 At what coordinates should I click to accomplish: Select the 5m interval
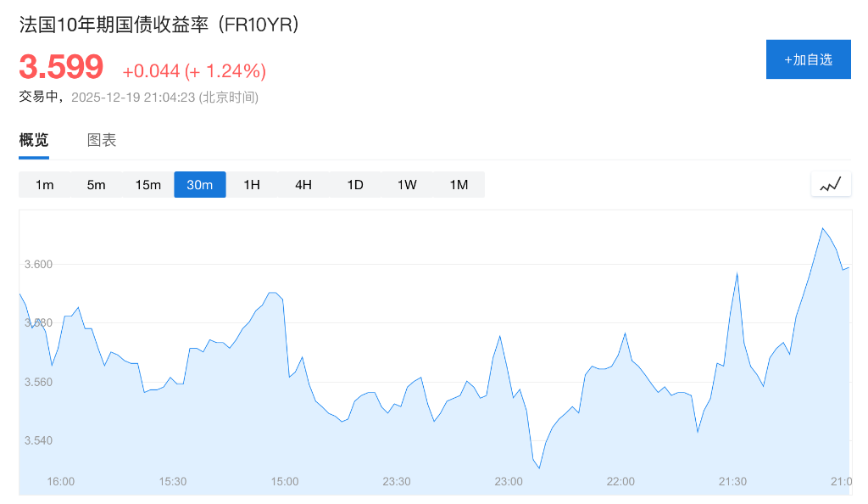coord(97,185)
